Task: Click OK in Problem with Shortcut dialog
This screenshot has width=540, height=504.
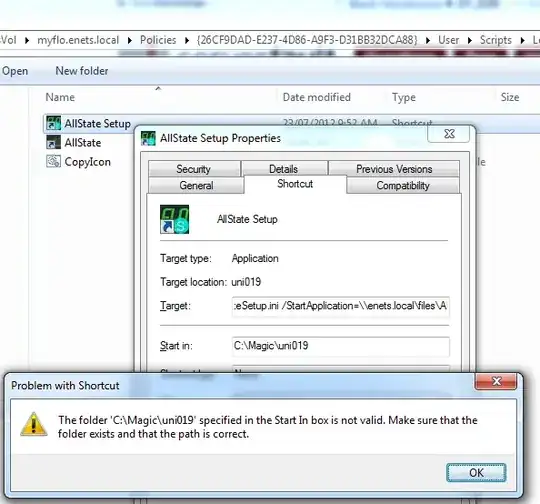Action: click(x=476, y=473)
